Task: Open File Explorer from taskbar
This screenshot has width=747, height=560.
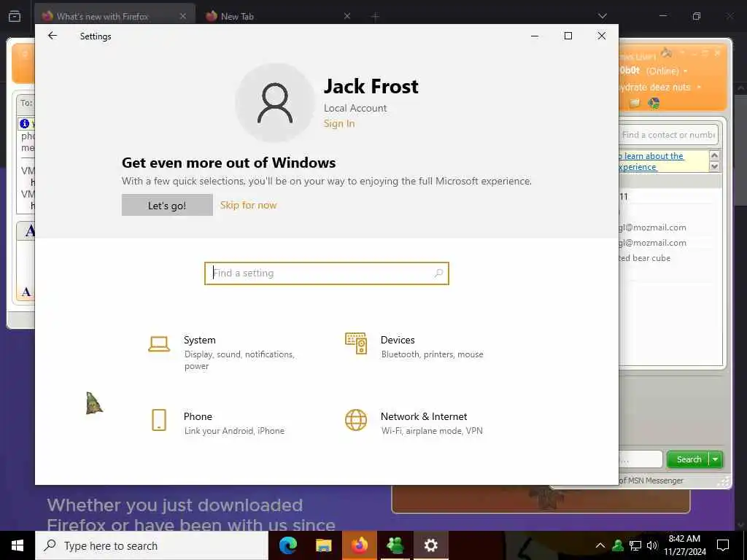Action: pos(323,545)
